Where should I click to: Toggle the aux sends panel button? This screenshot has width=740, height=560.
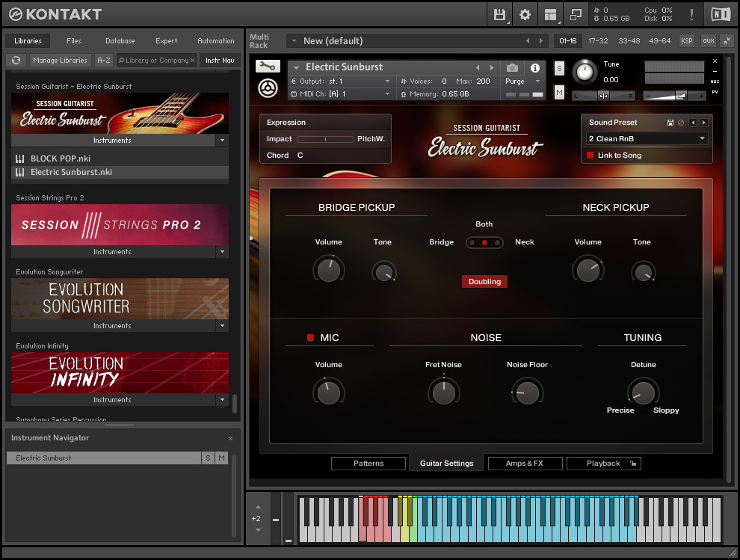pos(709,41)
